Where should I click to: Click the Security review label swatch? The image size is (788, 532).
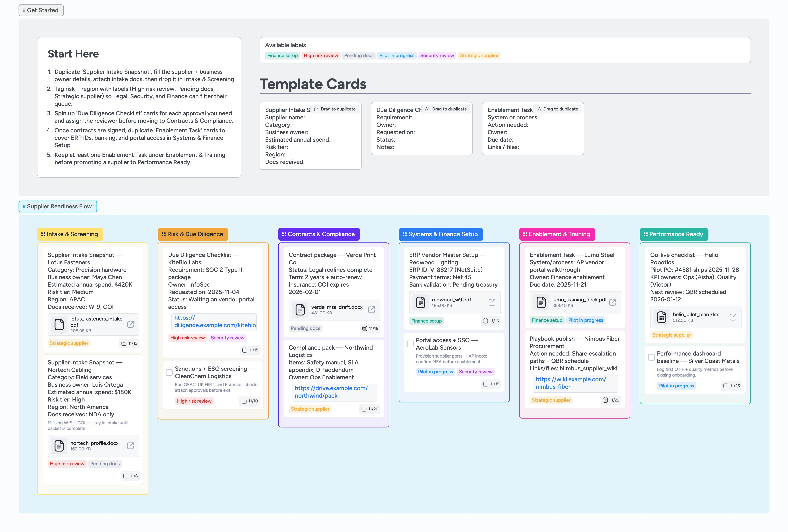coord(437,55)
